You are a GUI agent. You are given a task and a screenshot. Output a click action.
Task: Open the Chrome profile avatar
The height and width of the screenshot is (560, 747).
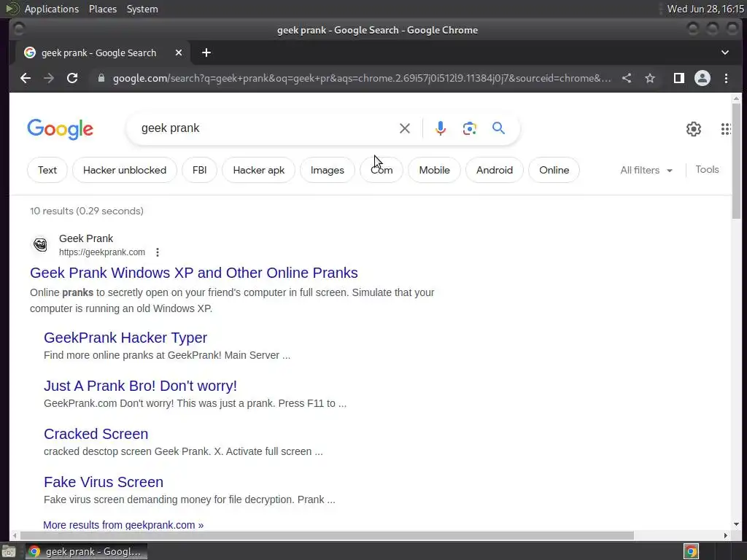pyautogui.click(x=703, y=78)
